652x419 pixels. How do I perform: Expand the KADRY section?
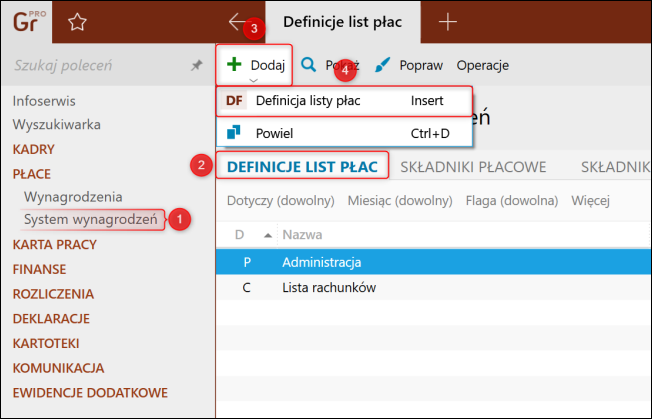coord(34,149)
